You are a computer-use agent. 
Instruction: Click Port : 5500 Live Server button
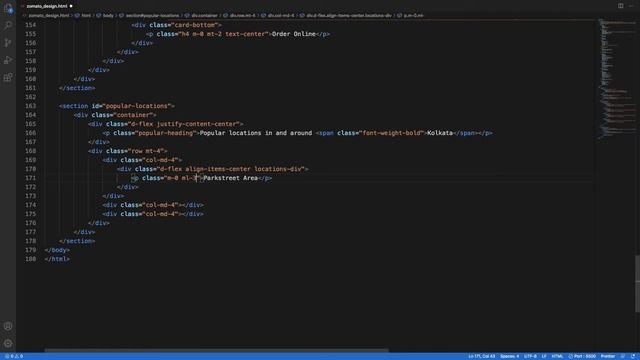pyautogui.click(x=582, y=356)
